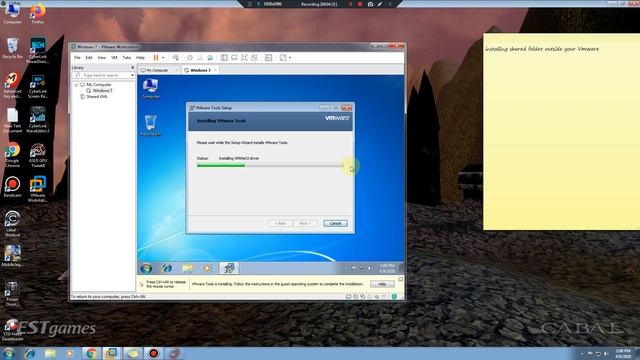
Task: Click the library search field
Action: click(102, 76)
